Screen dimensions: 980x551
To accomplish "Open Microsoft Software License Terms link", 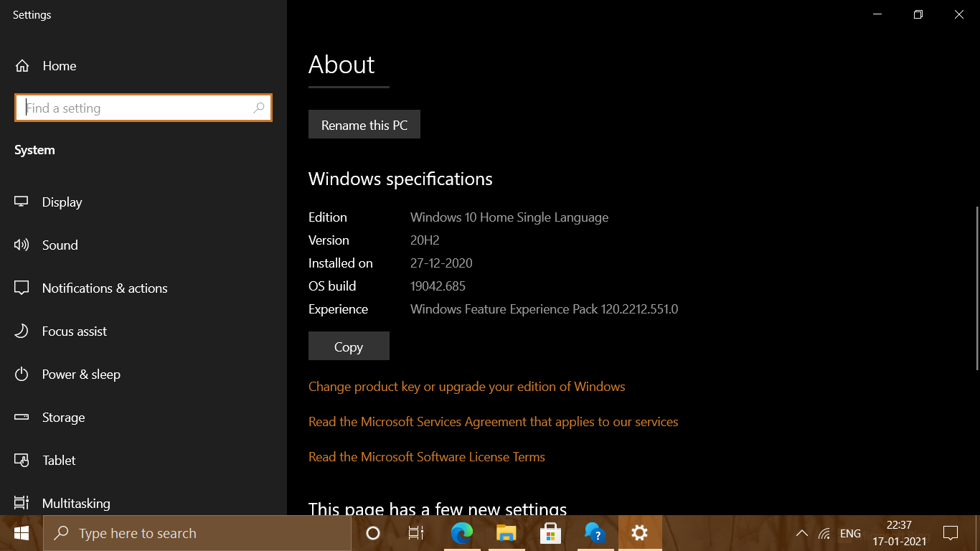I will 427,457.
